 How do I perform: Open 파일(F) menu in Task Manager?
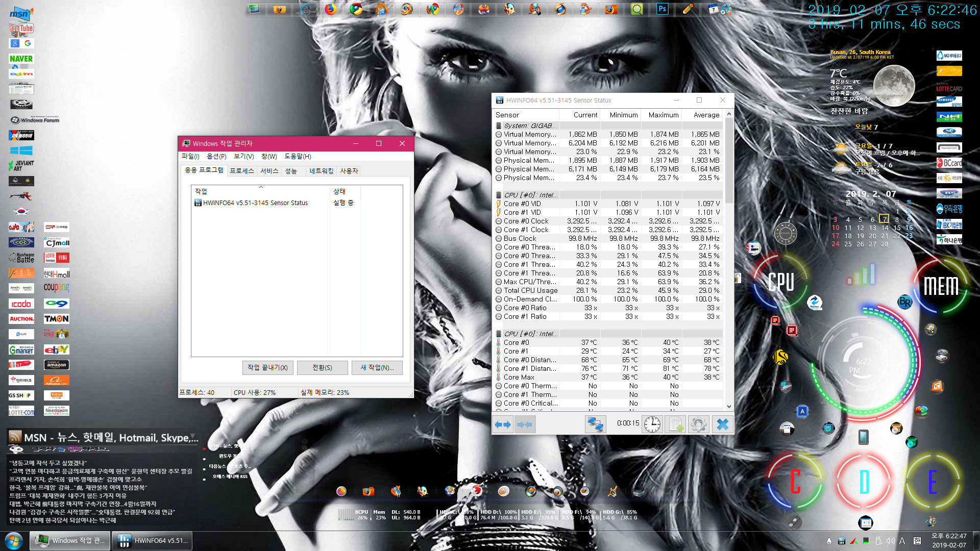click(x=190, y=157)
